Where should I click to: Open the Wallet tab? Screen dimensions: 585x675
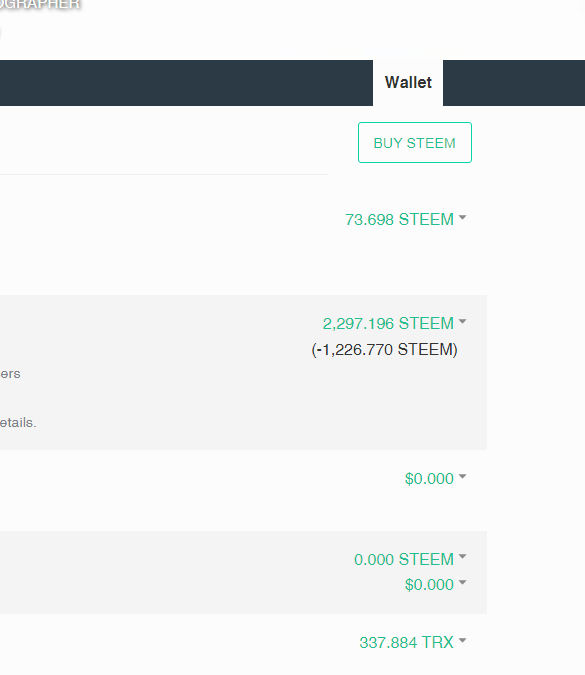[408, 83]
